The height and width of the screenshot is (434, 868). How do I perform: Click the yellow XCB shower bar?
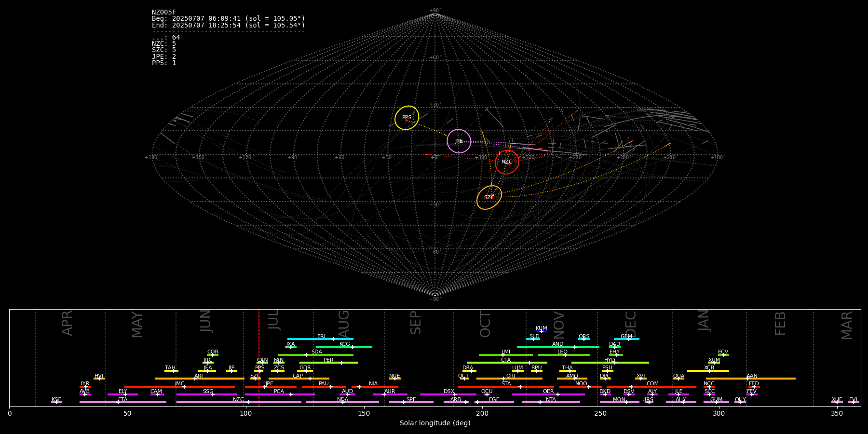(708, 371)
